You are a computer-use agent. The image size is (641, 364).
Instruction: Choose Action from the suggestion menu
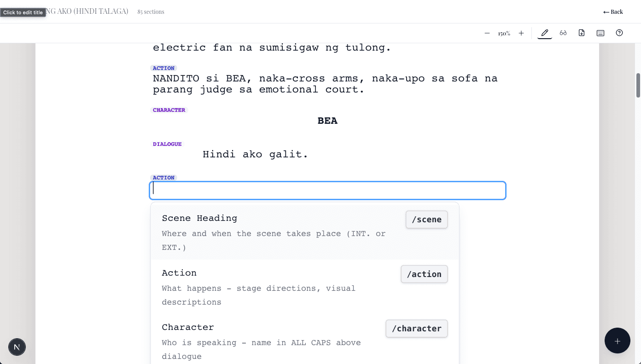[179, 272]
